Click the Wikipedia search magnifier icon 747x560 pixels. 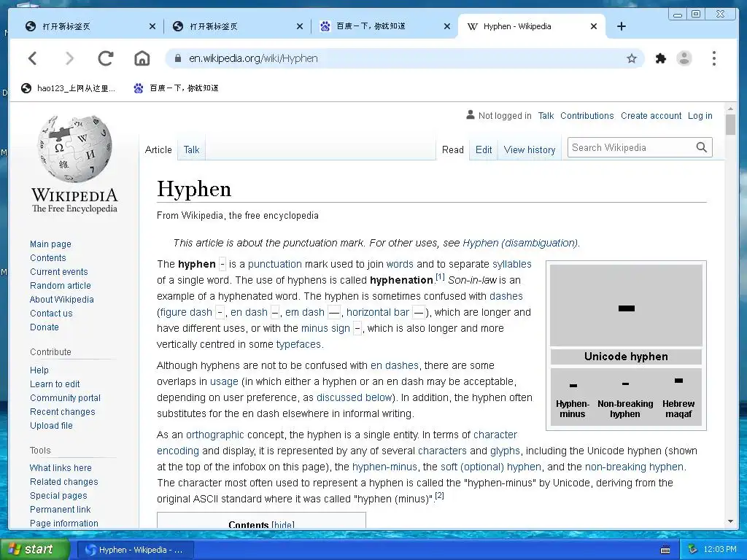click(x=701, y=147)
